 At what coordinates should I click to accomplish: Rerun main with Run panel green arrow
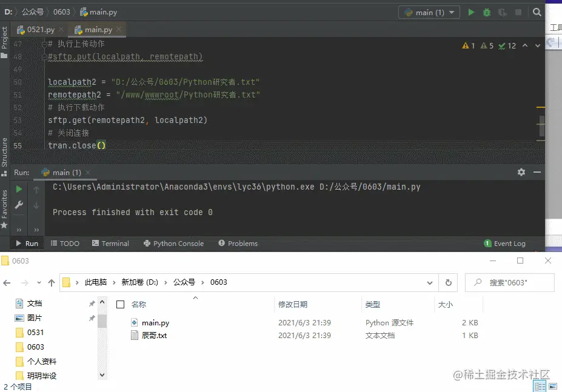point(19,189)
